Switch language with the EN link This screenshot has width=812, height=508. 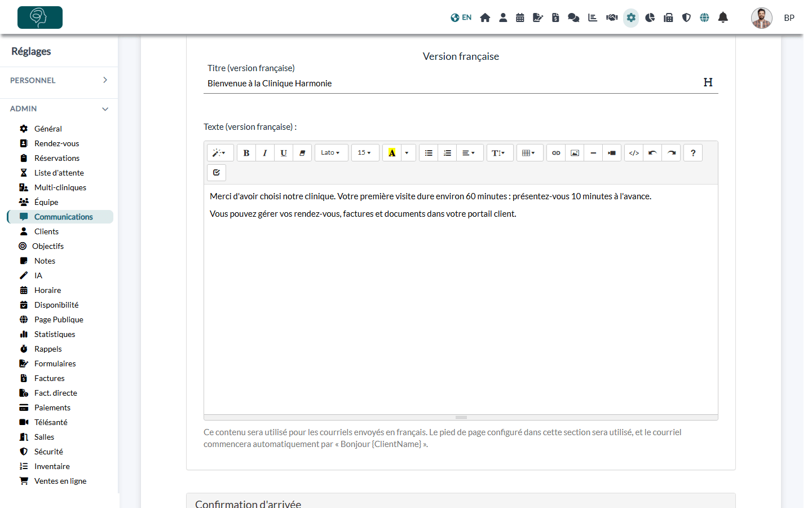461,17
